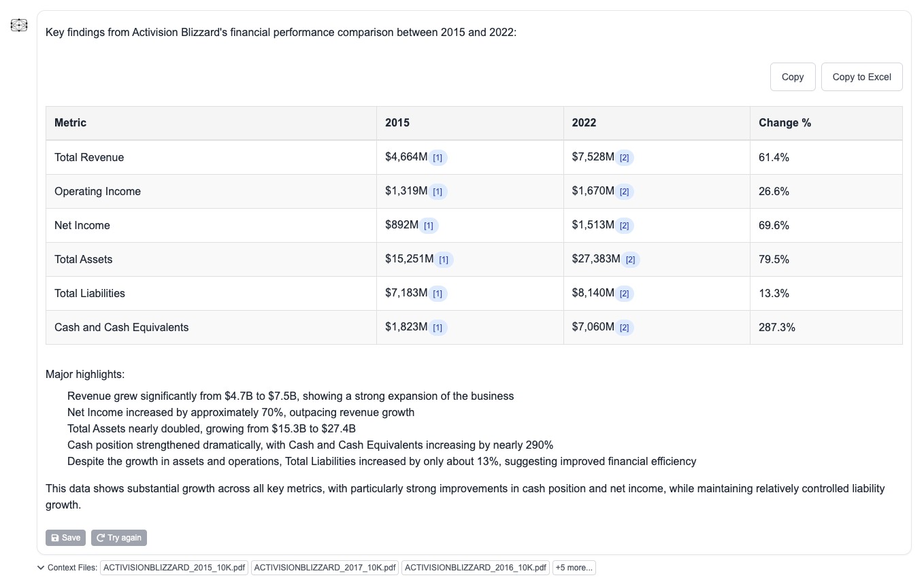This screenshot has width=924, height=582.
Task: Open citation [1] beside $15,251M
Action: pos(444,260)
